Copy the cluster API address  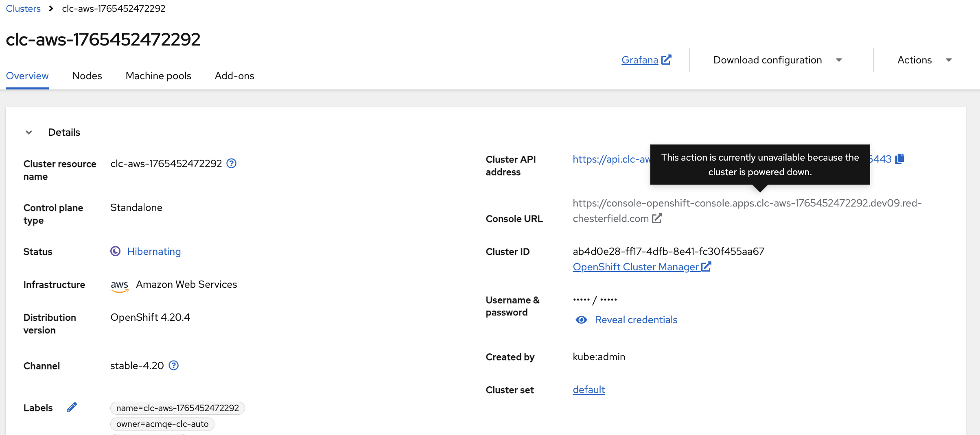pyautogui.click(x=900, y=159)
